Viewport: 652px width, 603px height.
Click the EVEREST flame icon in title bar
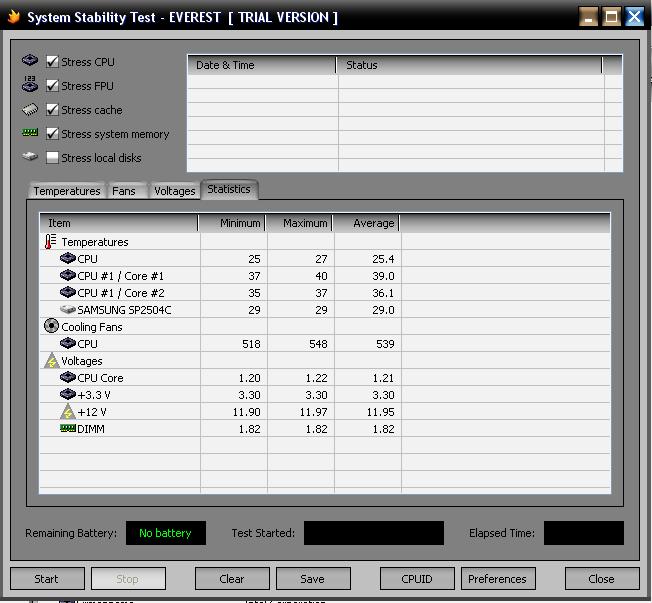tap(14, 17)
